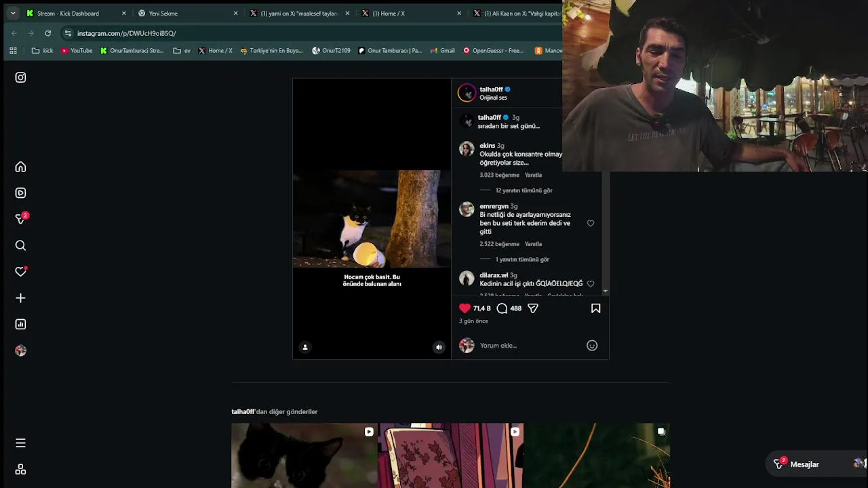Open the pink patterned reel thumbnail
868x488 pixels.
[451, 455]
